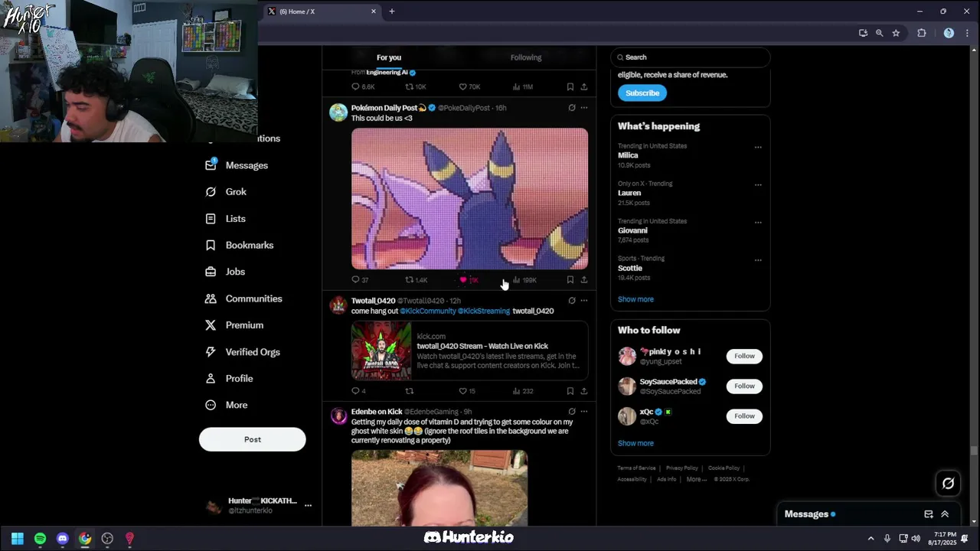Follow SoySaucePacked account
980x551 pixels.
tap(744, 386)
